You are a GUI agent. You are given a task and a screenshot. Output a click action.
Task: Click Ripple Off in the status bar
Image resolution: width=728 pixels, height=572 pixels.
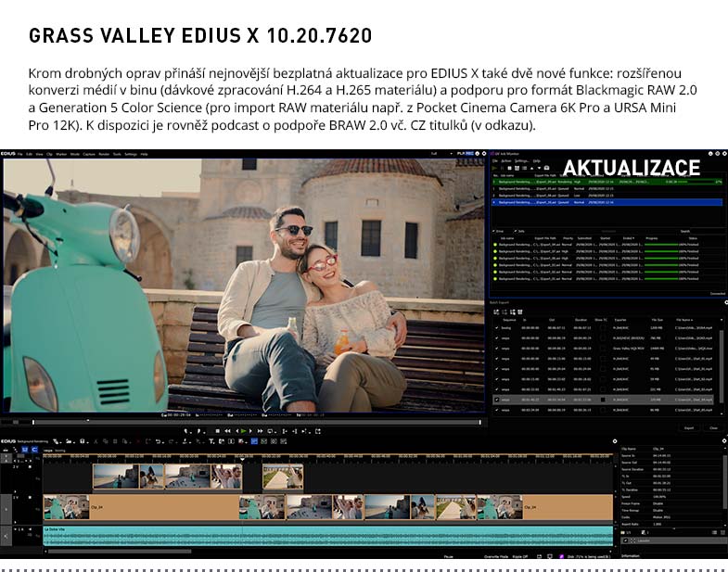point(520,556)
